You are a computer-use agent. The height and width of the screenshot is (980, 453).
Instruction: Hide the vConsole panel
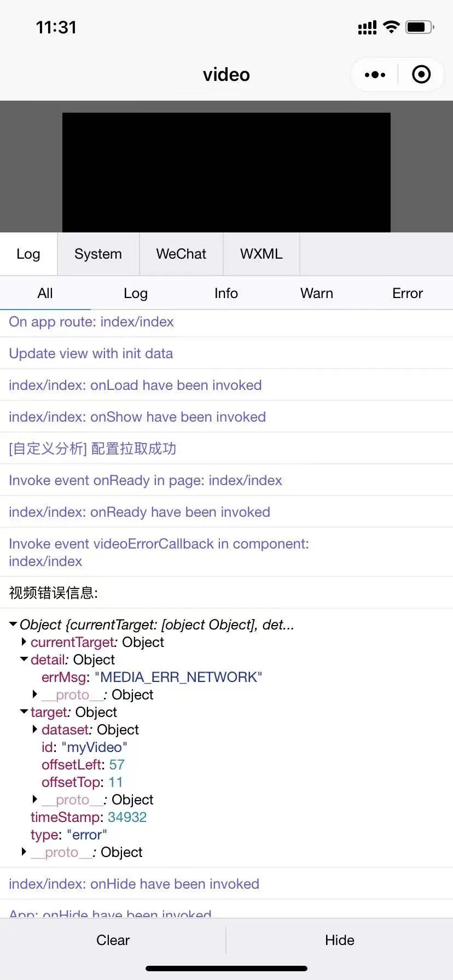[340, 940]
